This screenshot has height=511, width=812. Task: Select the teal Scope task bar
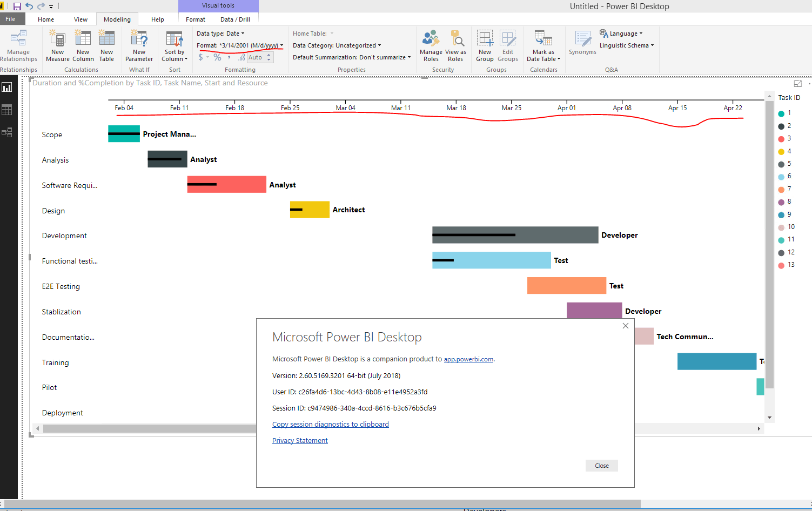click(124, 134)
